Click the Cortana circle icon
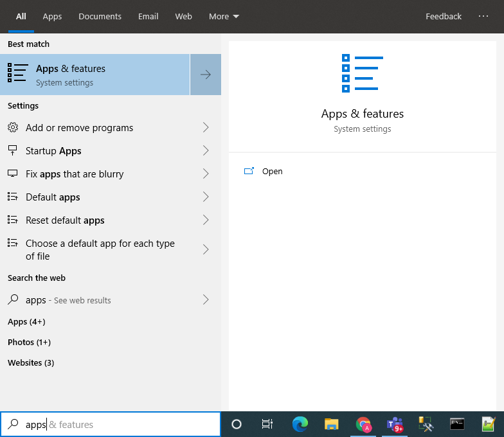 [x=236, y=424]
